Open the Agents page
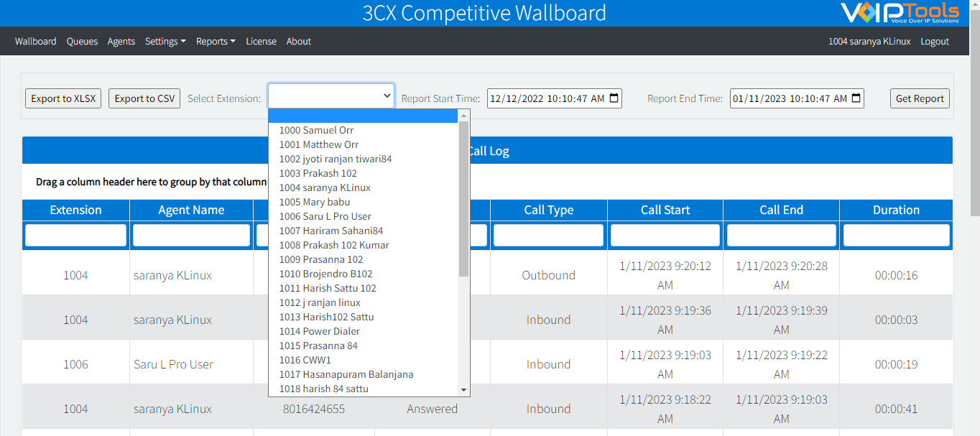This screenshot has height=436, width=980. [x=121, y=41]
